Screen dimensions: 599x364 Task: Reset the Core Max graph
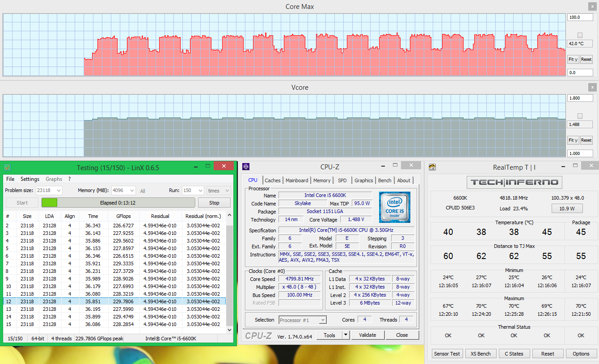pos(586,59)
